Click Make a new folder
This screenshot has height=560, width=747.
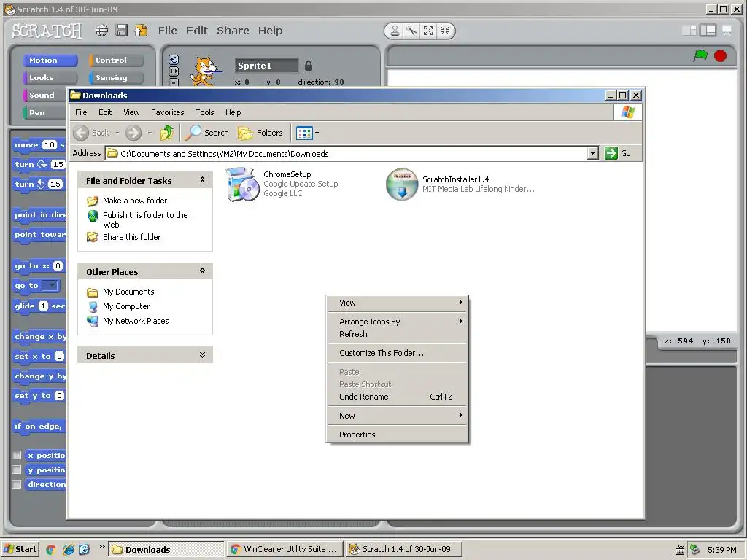pos(135,201)
